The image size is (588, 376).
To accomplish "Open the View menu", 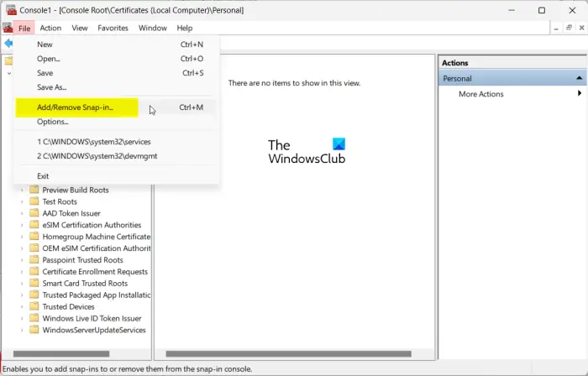I will tap(80, 28).
